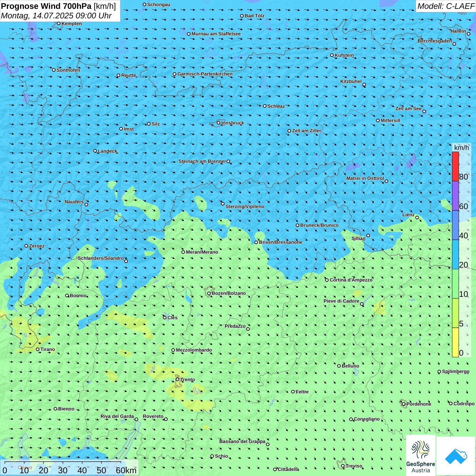Image resolution: width=476 pixels, height=476 pixels.
Task: Click the Feltre label
Action: 302,392
